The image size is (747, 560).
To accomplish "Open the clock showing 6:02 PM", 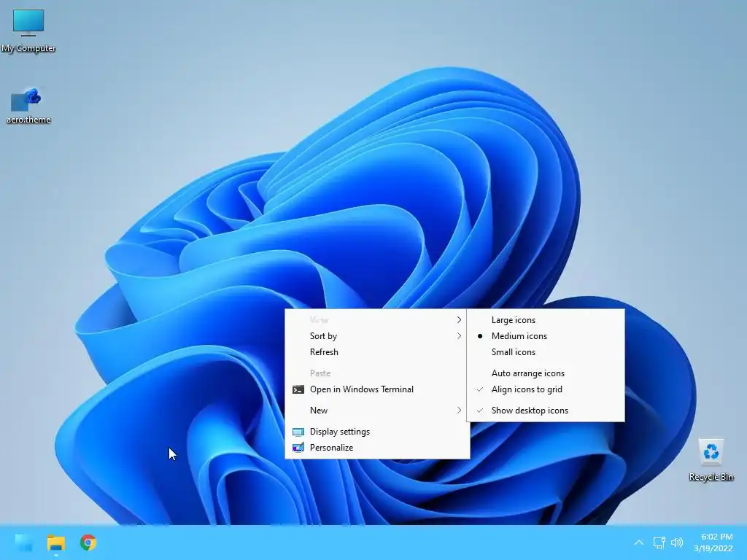I will 713,542.
